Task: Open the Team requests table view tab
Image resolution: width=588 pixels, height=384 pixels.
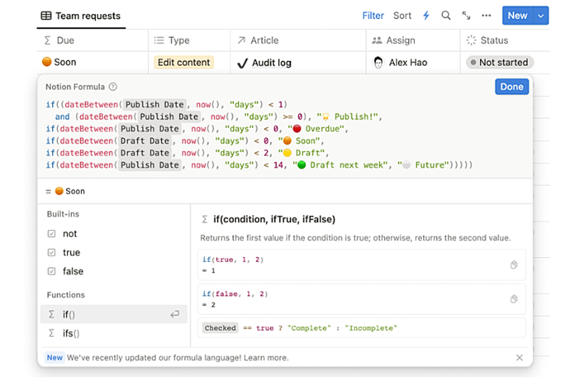Action: pyautogui.click(x=81, y=16)
